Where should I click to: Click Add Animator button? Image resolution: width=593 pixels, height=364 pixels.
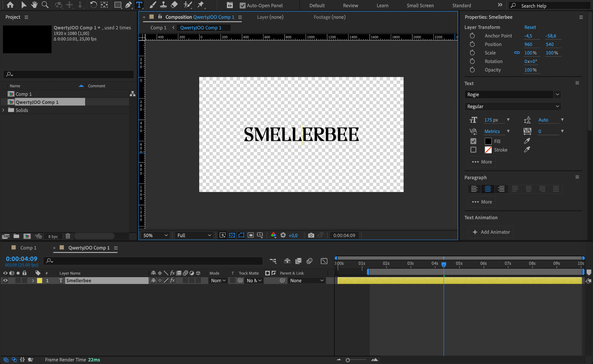(491, 232)
